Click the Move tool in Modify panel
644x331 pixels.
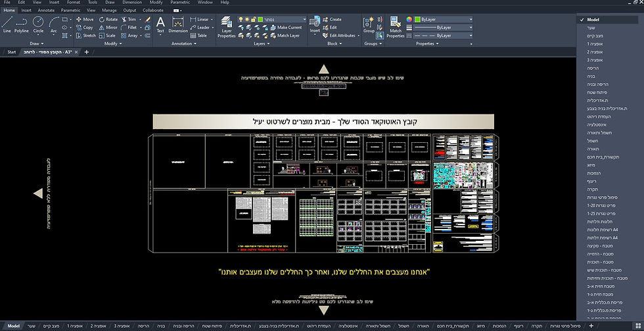click(85, 19)
